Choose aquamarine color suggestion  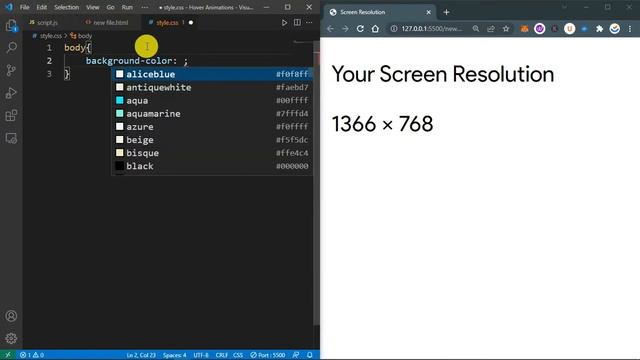click(x=212, y=113)
